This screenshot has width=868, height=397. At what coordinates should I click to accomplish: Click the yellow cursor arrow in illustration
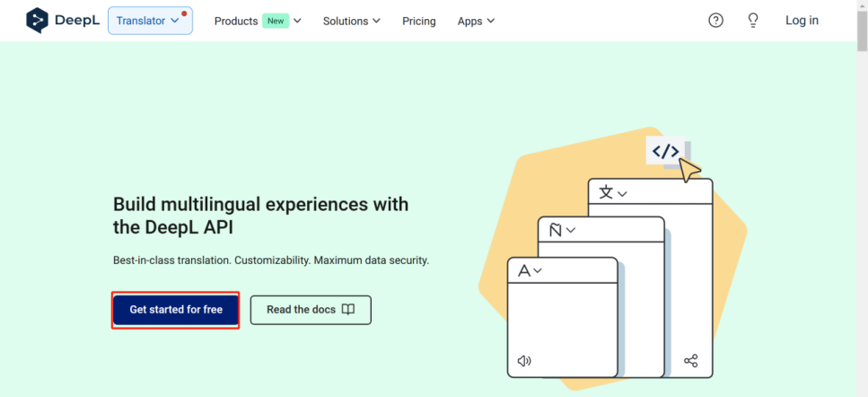tap(689, 170)
